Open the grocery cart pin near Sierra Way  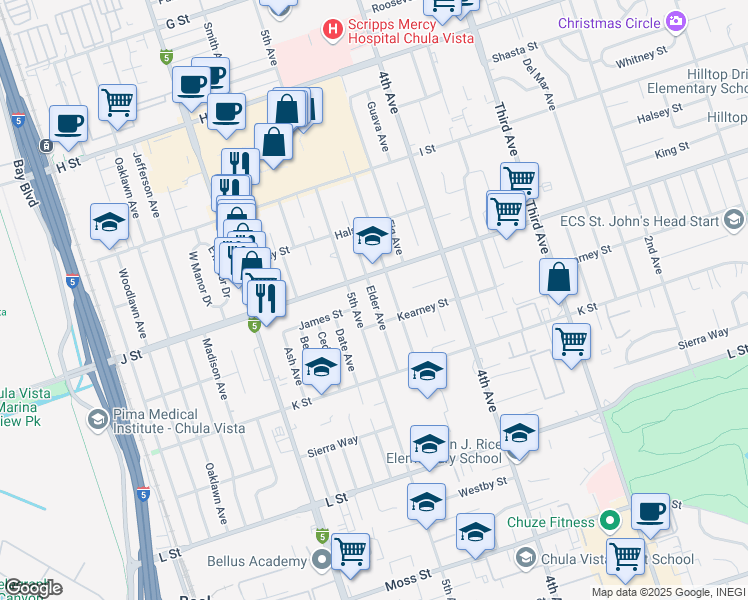coord(571,340)
